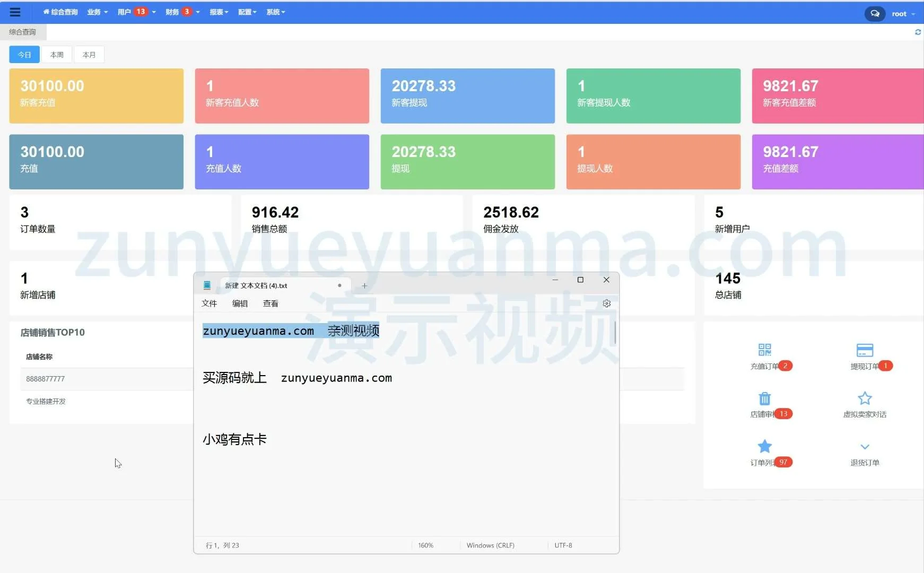Open the order list star icon
This screenshot has height=573, width=924.
click(764, 447)
